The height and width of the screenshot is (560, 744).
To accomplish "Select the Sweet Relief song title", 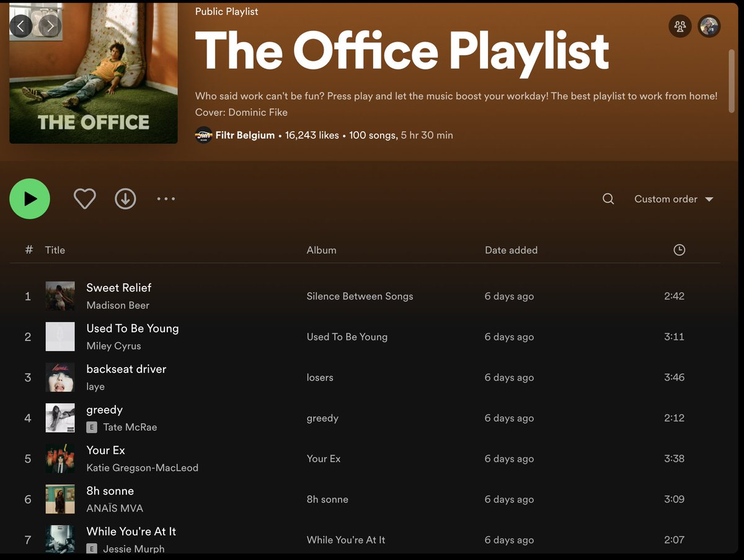I will [x=119, y=288].
